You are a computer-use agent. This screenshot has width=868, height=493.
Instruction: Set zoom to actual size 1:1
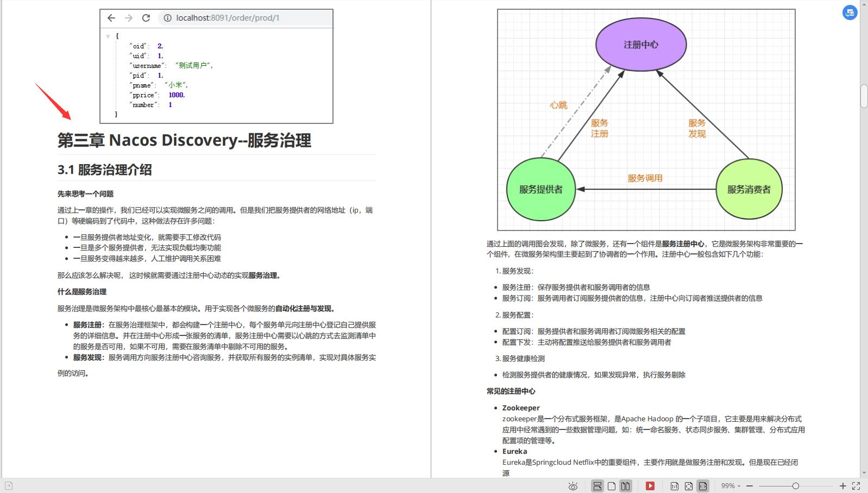(675, 486)
